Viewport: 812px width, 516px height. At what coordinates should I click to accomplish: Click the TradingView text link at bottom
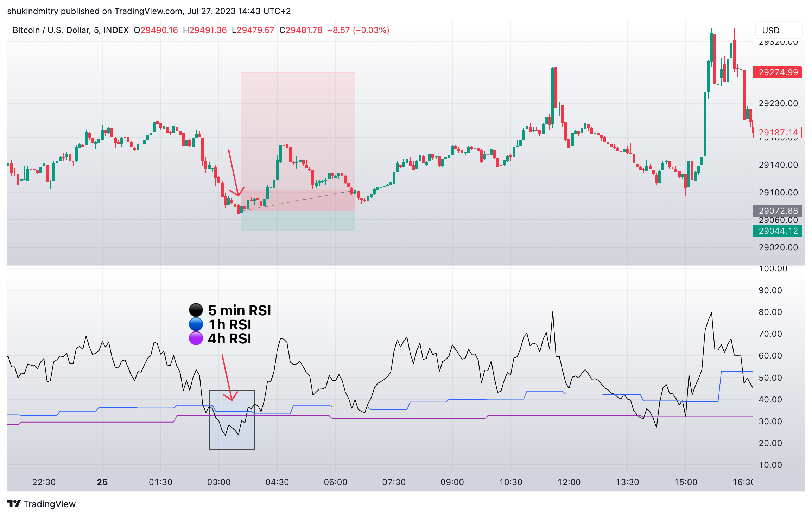(49, 504)
